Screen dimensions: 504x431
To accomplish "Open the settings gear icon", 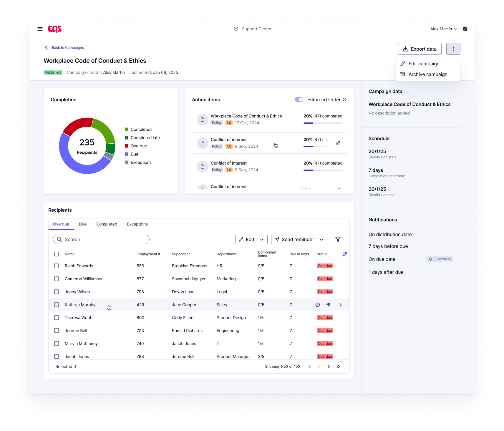I will coord(465,29).
